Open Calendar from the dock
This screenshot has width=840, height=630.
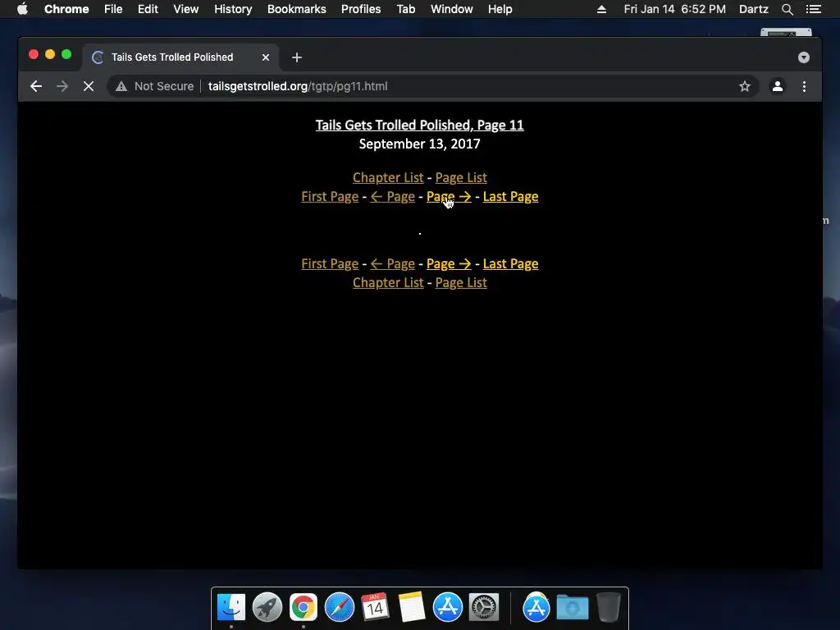click(375, 607)
